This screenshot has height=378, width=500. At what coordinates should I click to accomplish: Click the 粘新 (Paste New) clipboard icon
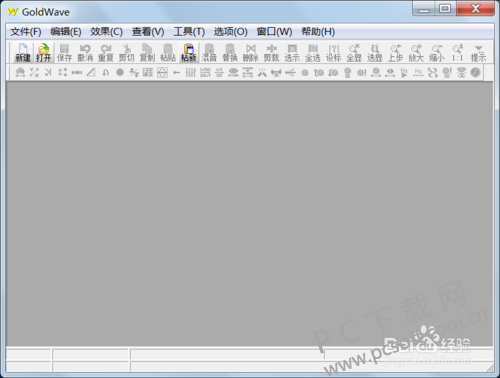(189, 53)
